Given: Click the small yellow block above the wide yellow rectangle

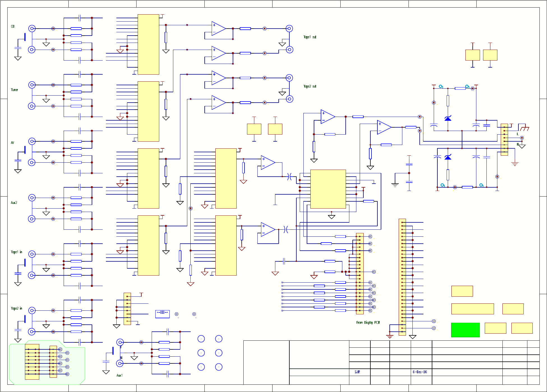Looking at the screenshot, I should click(462, 291).
